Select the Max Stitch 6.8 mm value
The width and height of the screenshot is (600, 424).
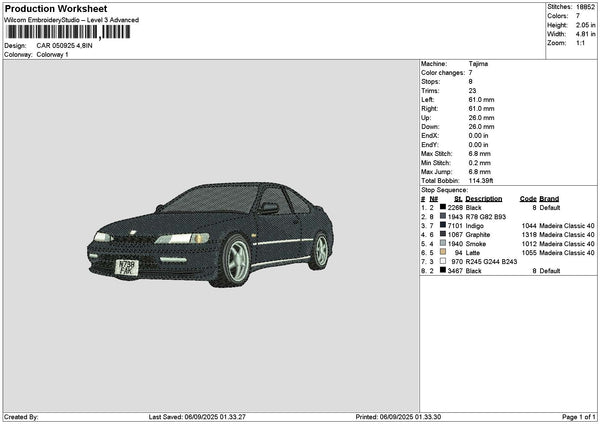coord(479,154)
